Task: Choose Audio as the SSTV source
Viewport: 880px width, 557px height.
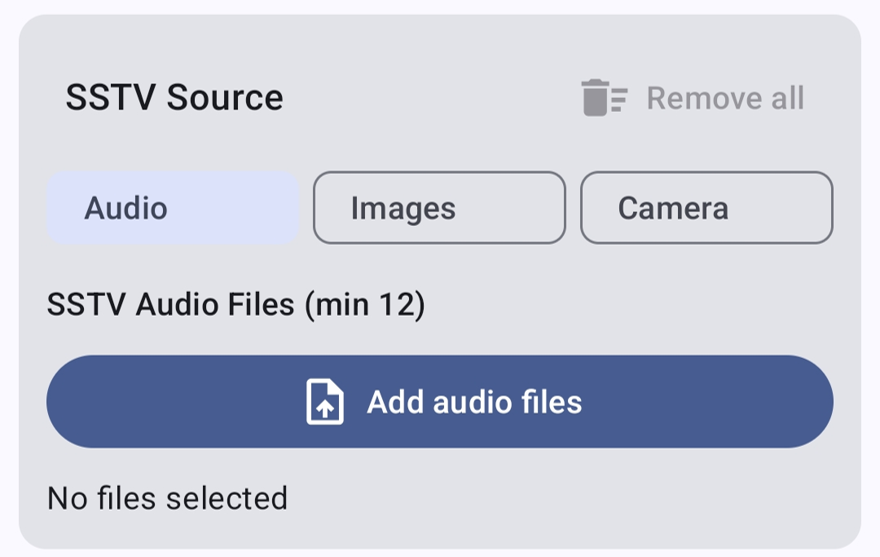Action: coord(173,208)
